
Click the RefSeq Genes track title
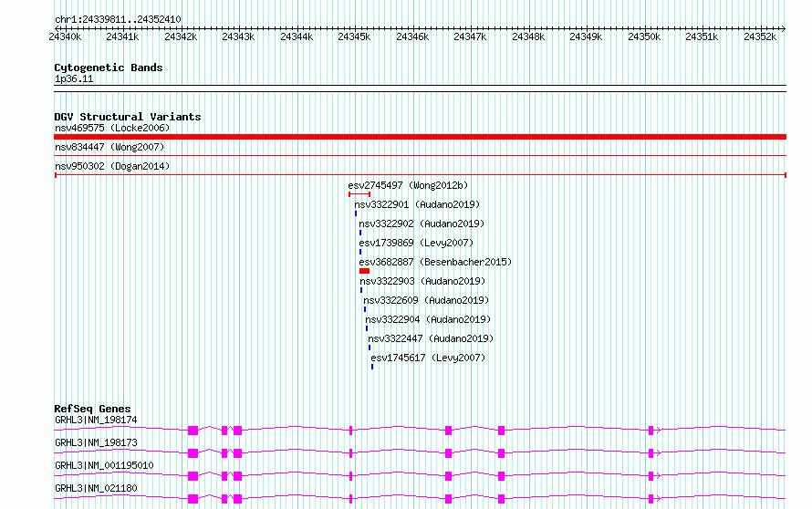92,409
